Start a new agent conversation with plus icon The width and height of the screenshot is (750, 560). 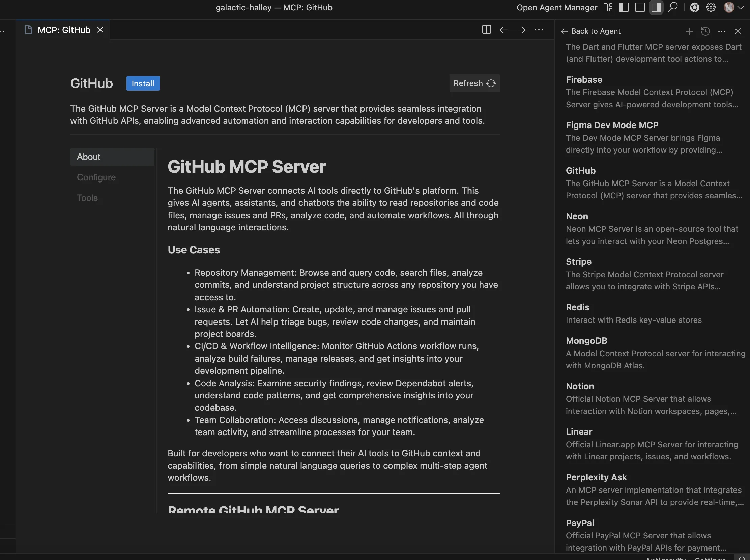(x=689, y=31)
